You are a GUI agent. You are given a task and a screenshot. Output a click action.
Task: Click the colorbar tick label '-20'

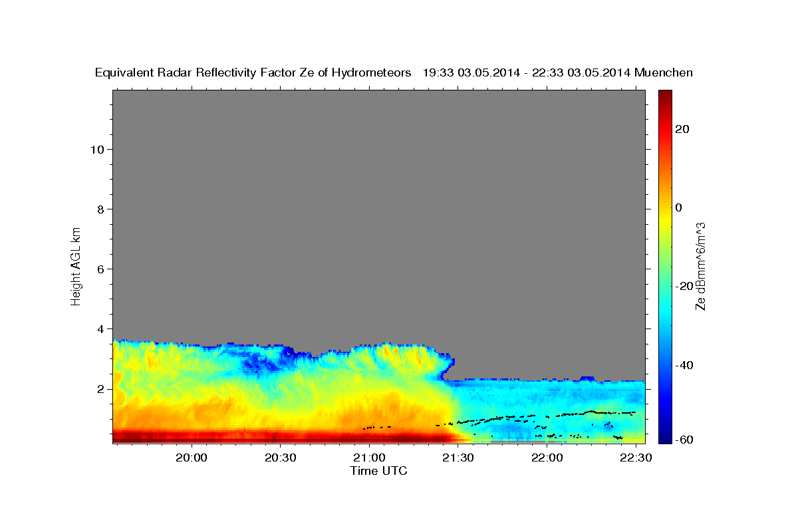[684, 286]
